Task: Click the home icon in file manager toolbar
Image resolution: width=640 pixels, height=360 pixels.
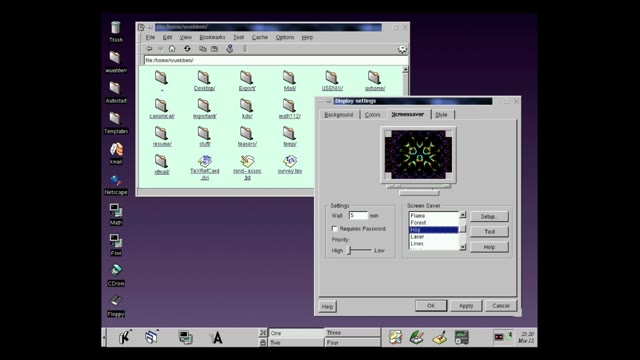Action: point(172,49)
